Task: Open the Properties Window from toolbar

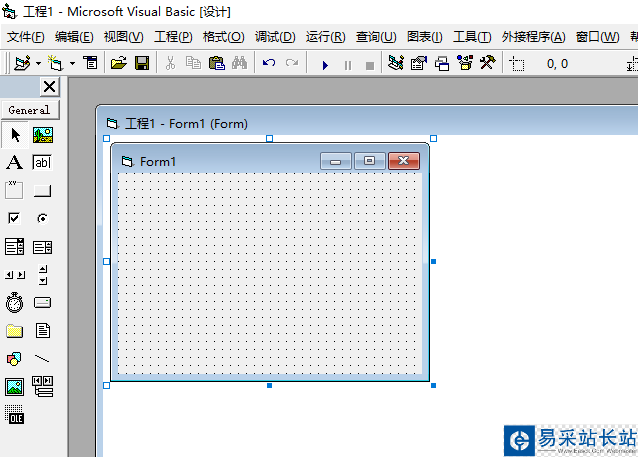Action: point(419,63)
